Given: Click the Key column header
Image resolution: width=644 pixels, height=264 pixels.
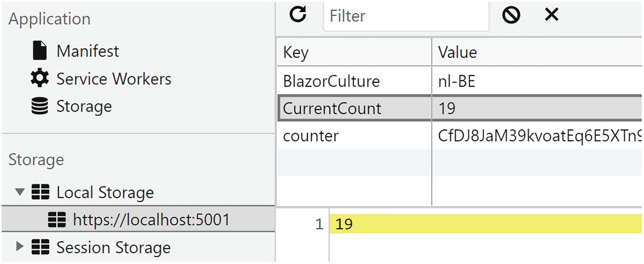Looking at the screenshot, I should [296, 52].
